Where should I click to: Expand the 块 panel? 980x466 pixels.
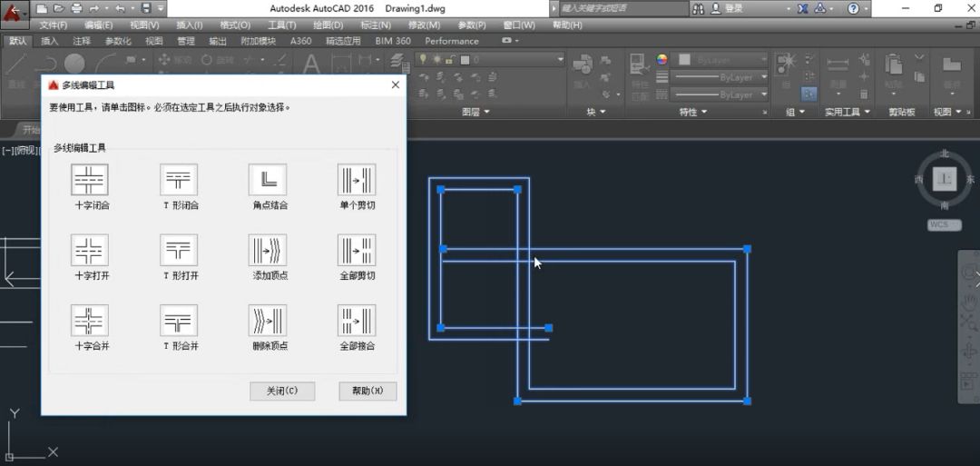(596, 112)
